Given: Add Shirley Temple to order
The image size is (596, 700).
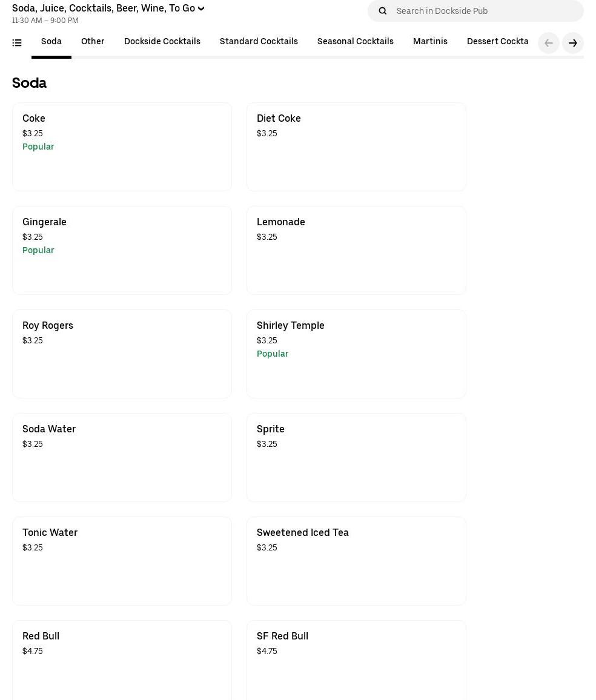Looking at the screenshot, I should (x=356, y=354).
